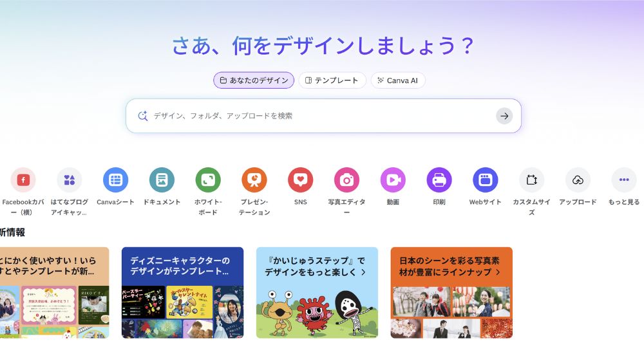Image resolution: width=644 pixels, height=354 pixels.
Task: Submit search with the arrow button
Action: coord(504,116)
